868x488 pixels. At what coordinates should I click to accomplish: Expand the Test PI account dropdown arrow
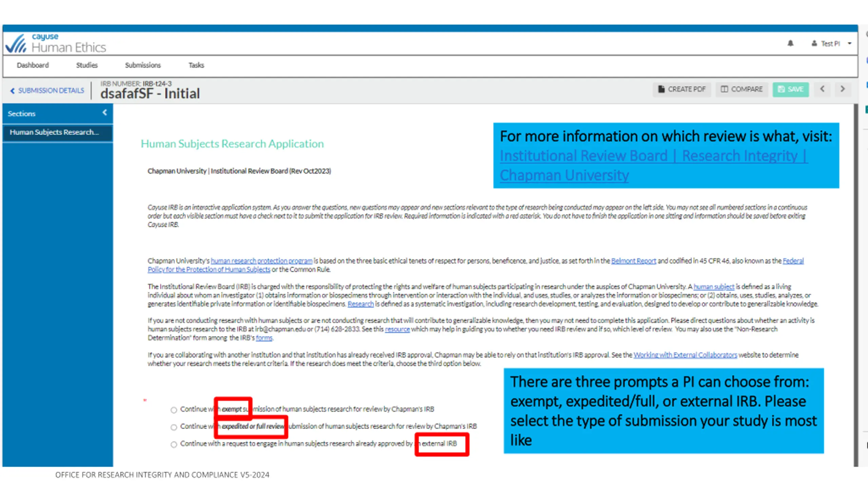click(x=850, y=43)
